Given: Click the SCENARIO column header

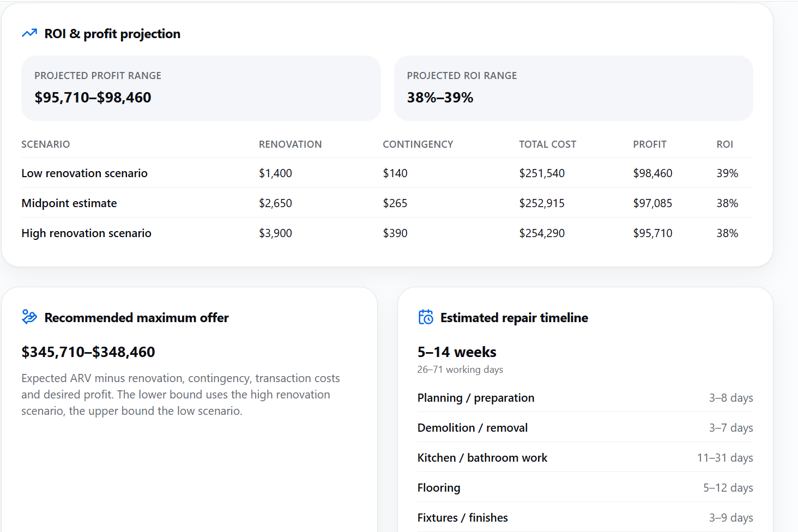Looking at the screenshot, I should 46,144.
